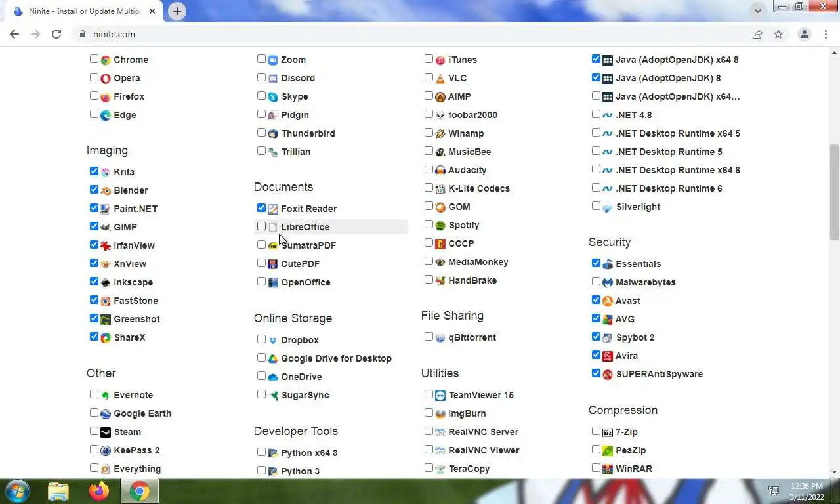Click the WinRAR icon
This screenshot has width=840, height=504.
pyautogui.click(x=608, y=469)
